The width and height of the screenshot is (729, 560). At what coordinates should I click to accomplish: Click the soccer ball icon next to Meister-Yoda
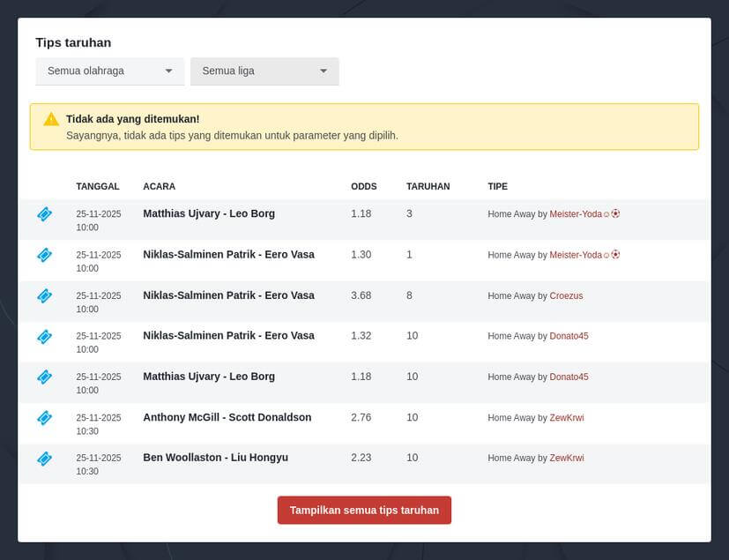[x=615, y=213]
